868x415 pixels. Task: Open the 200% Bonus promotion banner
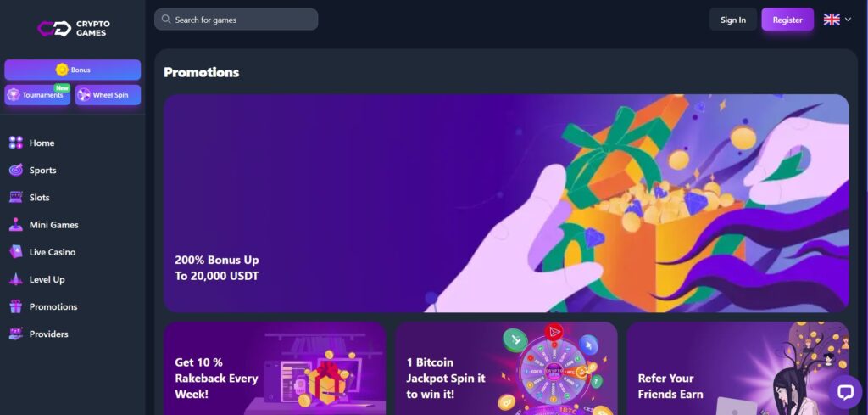pyautogui.click(x=506, y=204)
